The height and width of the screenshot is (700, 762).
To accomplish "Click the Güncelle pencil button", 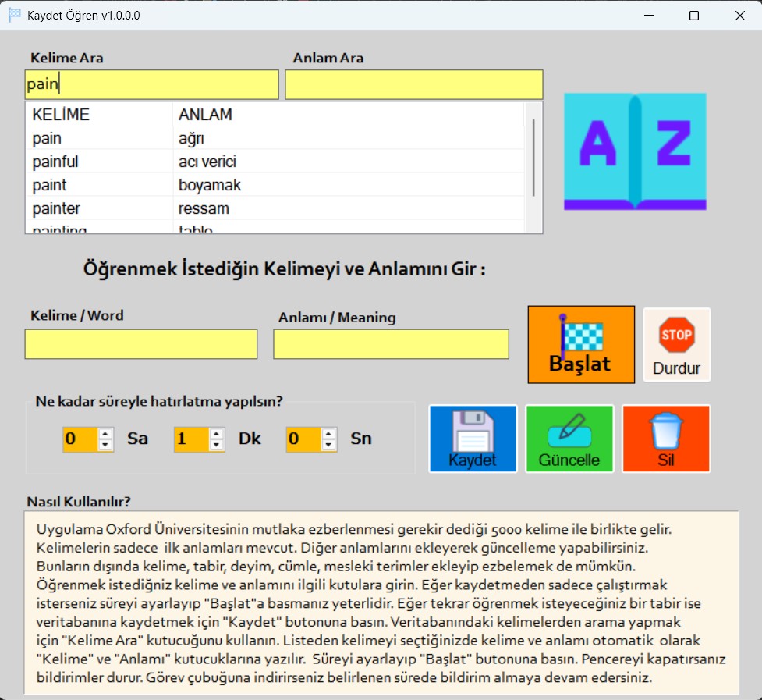I will [x=569, y=439].
